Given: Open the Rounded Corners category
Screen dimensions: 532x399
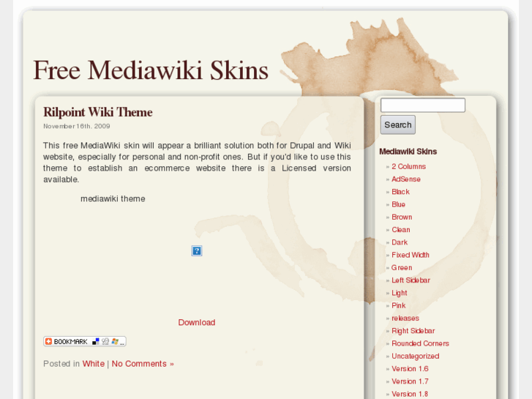Looking at the screenshot, I should point(420,343).
